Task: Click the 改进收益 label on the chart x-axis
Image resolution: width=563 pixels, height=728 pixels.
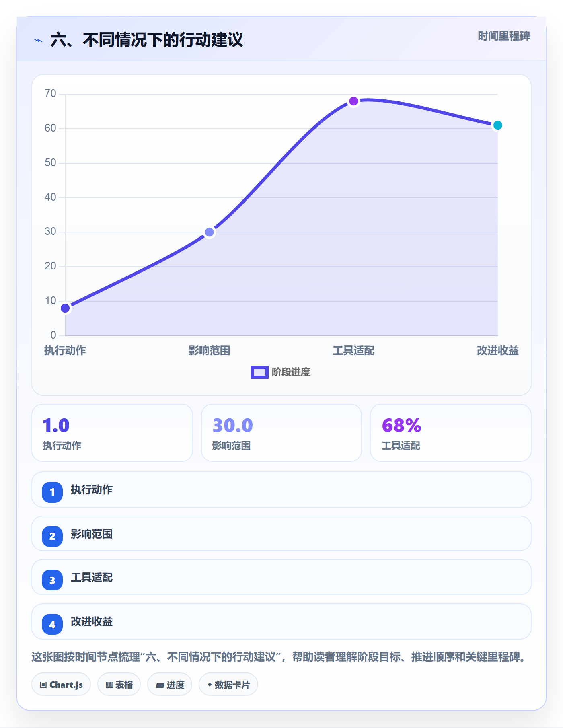Action: click(498, 351)
